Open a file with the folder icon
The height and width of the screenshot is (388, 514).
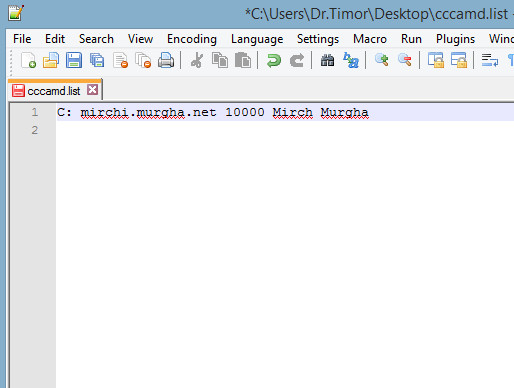click(51, 61)
